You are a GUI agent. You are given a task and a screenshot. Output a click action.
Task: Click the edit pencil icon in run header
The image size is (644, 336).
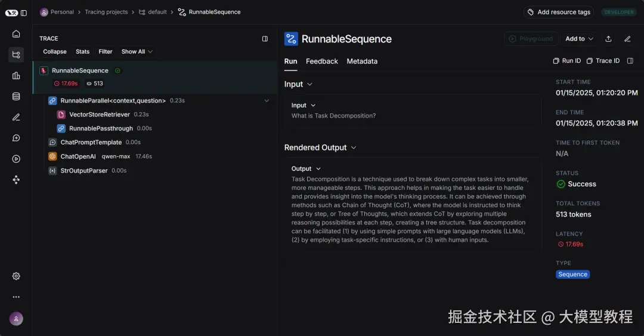tap(627, 39)
